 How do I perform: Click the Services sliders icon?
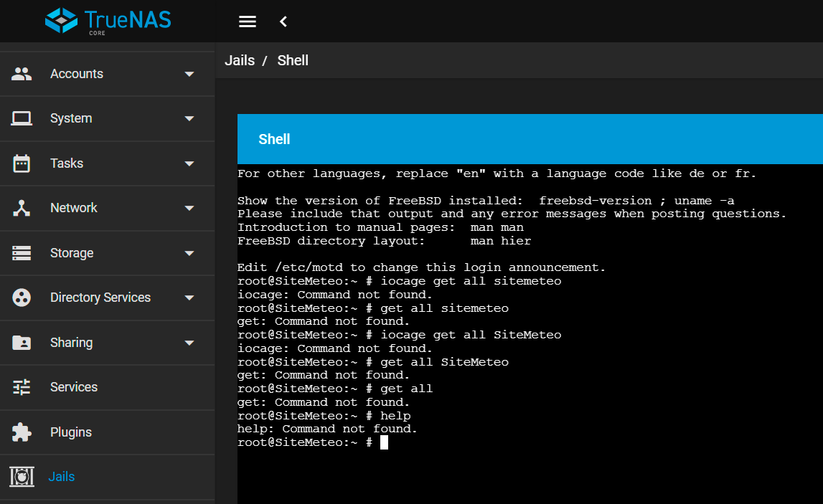22,387
